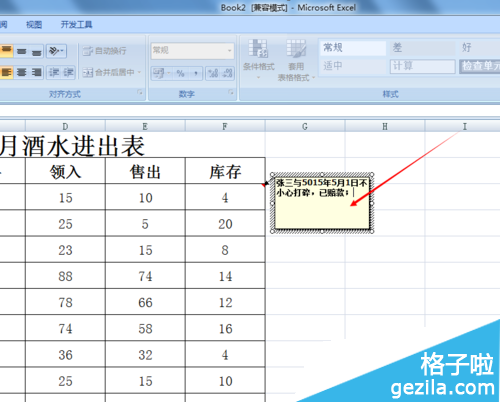This screenshot has height=402, width=500.
Task: Click the decrease indent icon
Action: click(x=54, y=72)
